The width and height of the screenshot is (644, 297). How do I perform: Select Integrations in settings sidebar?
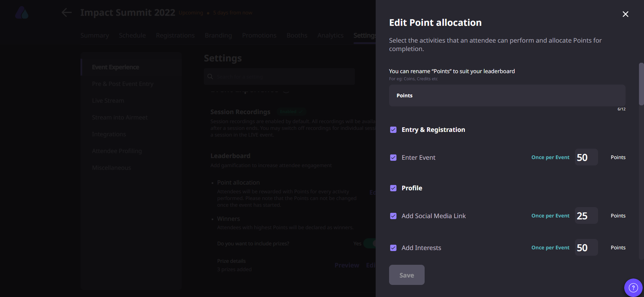point(109,134)
